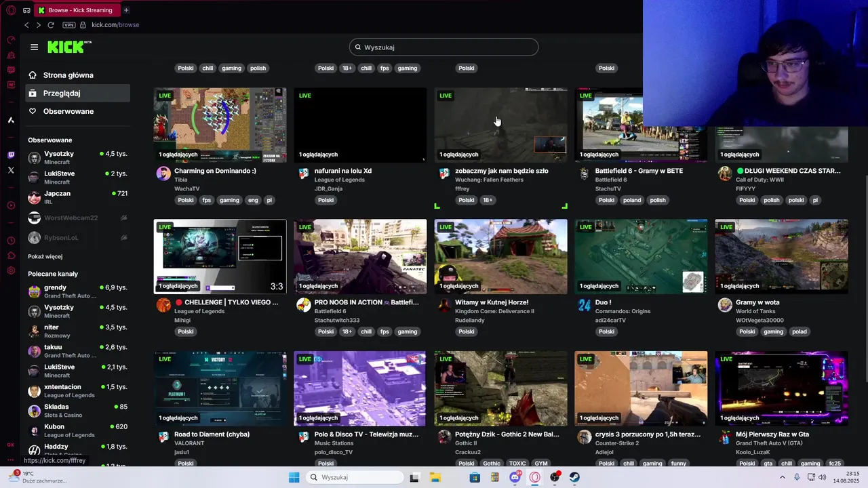868x488 pixels.
Task: Click the taskbar volume speaker icon
Action: 822,477
